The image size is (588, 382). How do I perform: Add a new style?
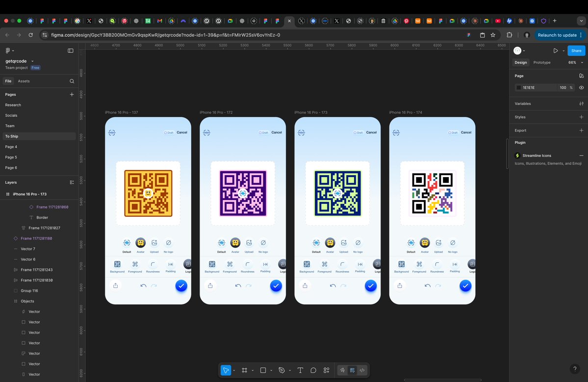(x=581, y=117)
